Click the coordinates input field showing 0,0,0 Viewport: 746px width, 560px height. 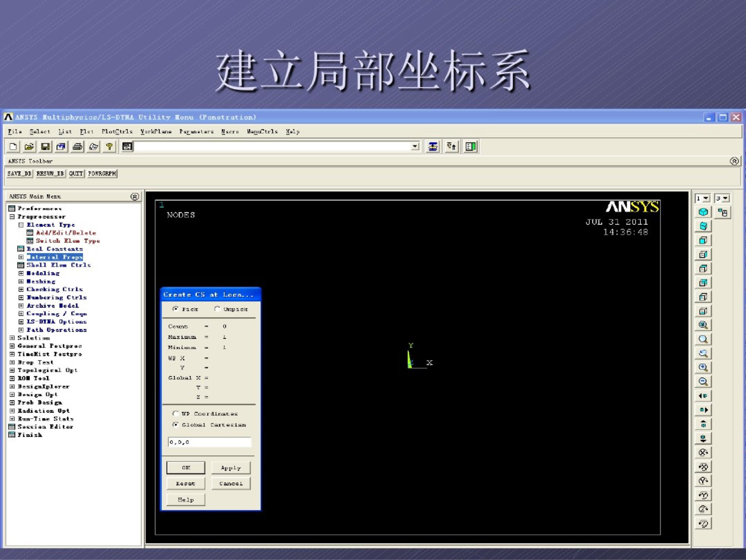pyautogui.click(x=209, y=442)
